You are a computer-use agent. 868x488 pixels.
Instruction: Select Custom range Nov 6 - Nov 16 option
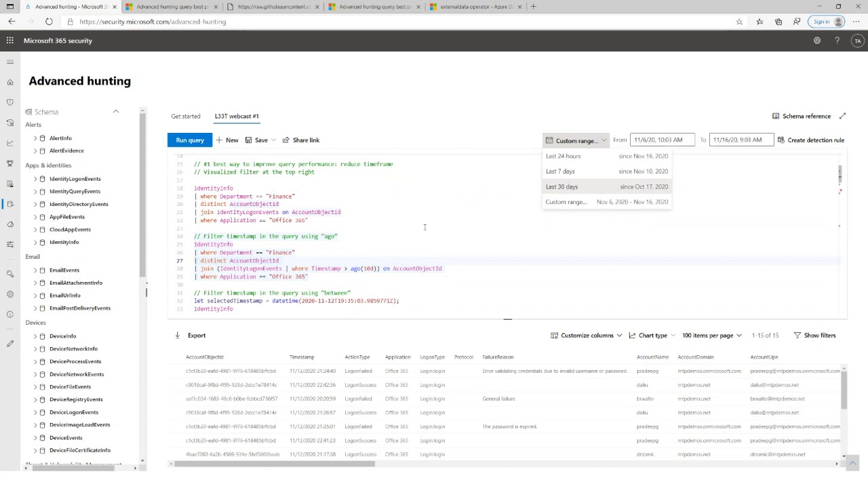click(607, 202)
